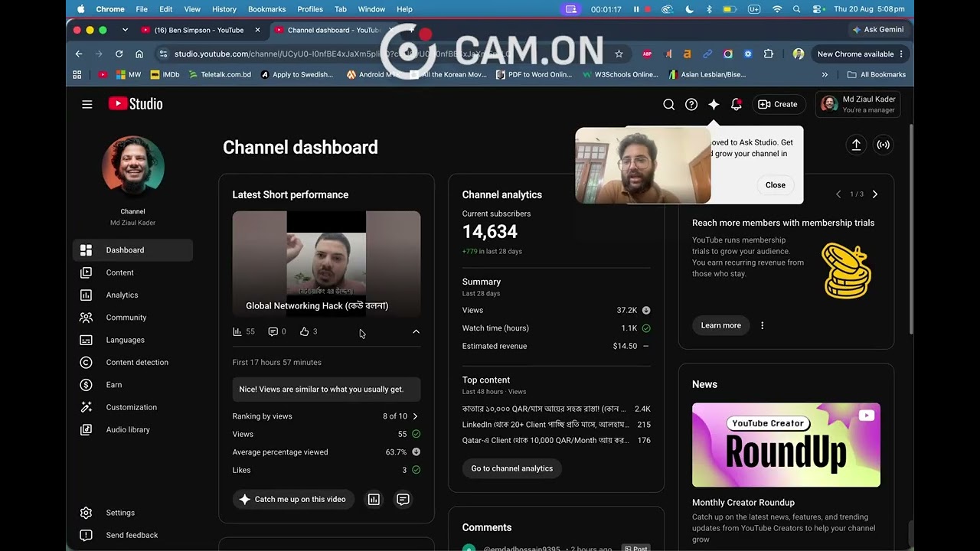Click the Learn more button
The width and height of the screenshot is (980, 551).
point(721,325)
